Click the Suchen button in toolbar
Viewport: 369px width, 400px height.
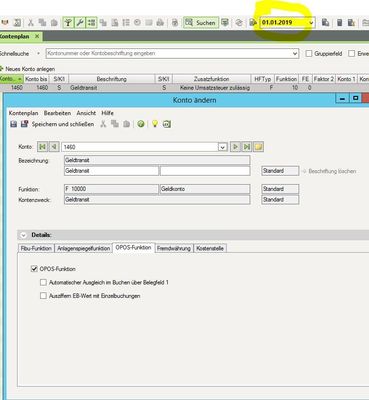click(x=201, y=23)
